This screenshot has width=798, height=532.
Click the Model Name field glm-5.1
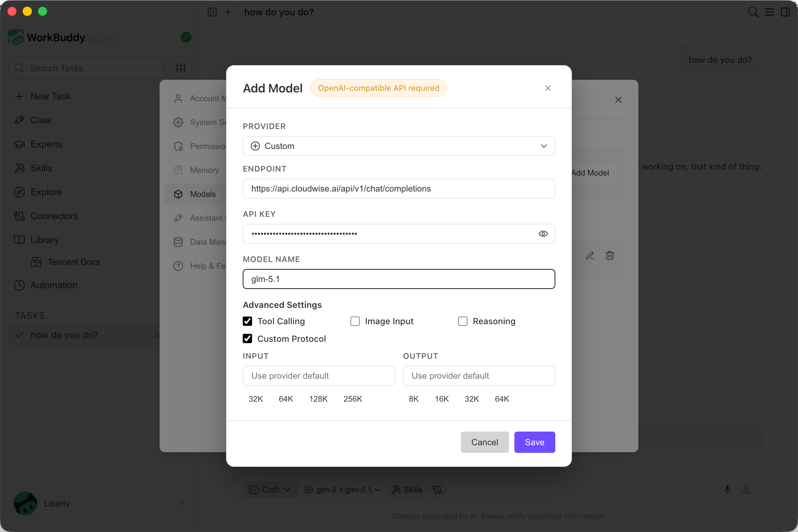(x=399, y=279)
